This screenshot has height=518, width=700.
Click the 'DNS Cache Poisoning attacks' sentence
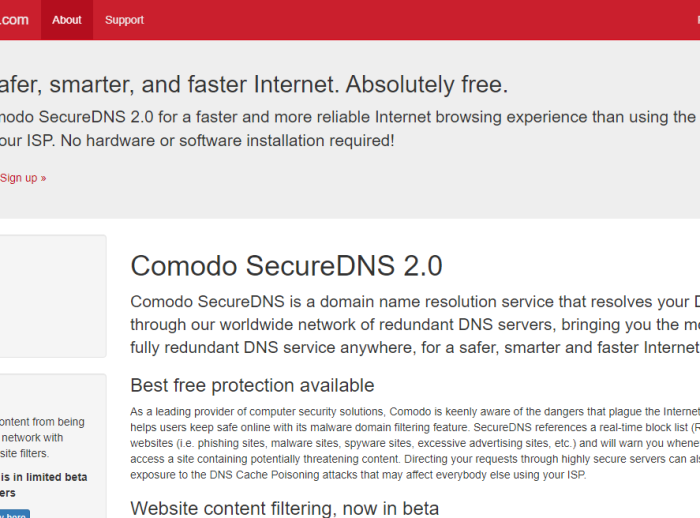(358, 475)
